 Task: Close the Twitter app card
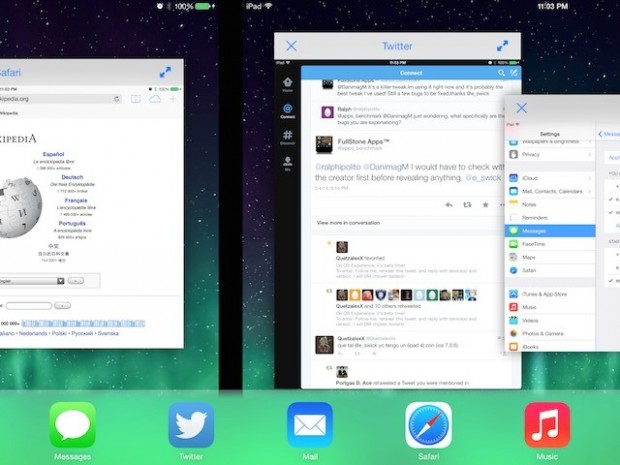coord(291,46)
